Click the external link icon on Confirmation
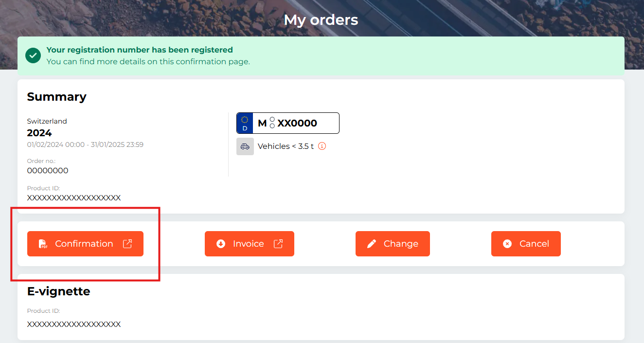 pyautogui.click(x=127, y=244)
